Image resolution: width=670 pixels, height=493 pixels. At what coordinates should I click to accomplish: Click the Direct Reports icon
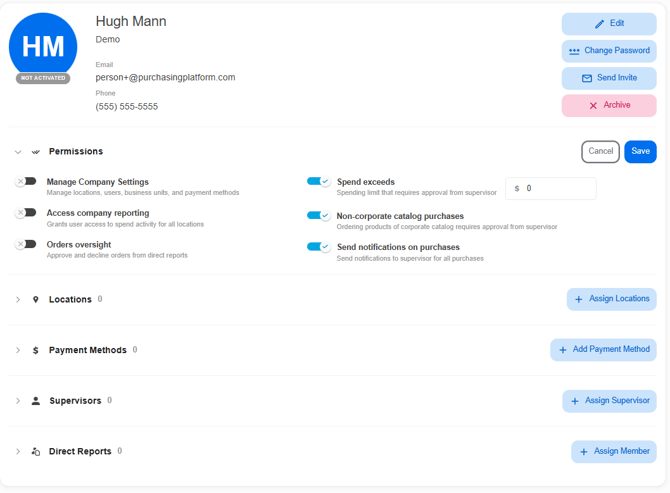pos(36,452)
